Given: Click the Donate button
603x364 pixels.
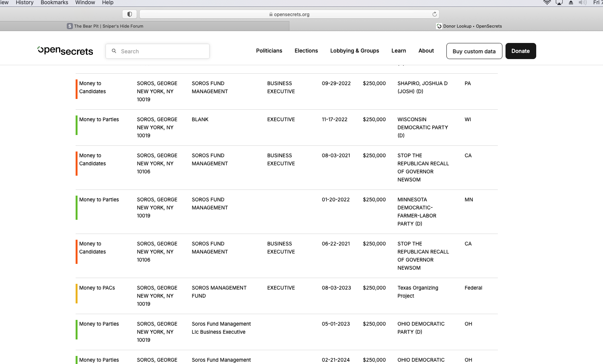Looking at the screenshot, I should [x=520, y=51].
